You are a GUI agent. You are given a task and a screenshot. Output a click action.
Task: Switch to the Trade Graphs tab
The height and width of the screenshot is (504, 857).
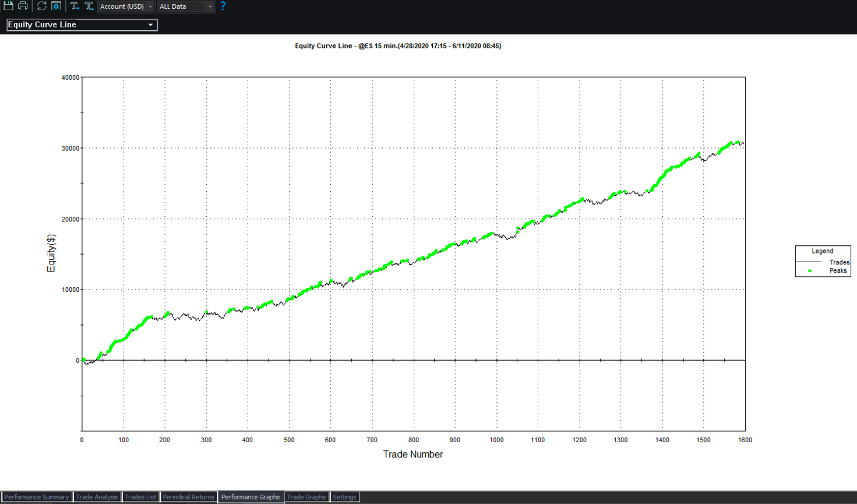306,497
